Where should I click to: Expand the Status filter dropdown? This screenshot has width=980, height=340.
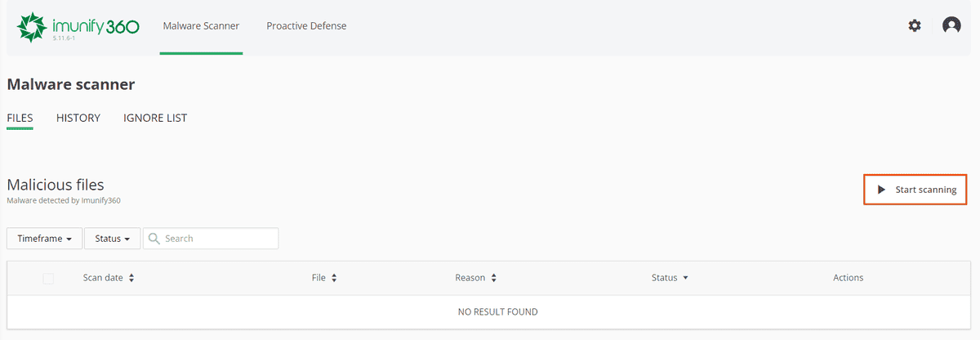(x=113, y=239)
